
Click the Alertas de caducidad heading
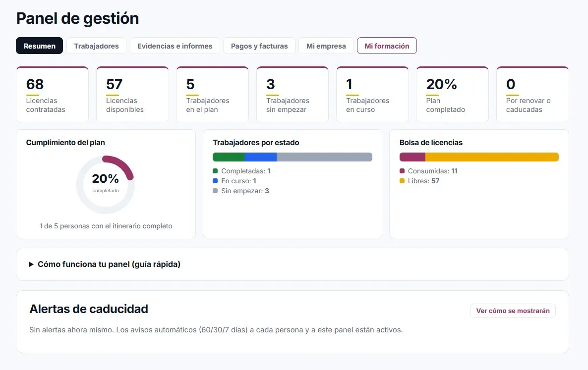tap(89, 309)
